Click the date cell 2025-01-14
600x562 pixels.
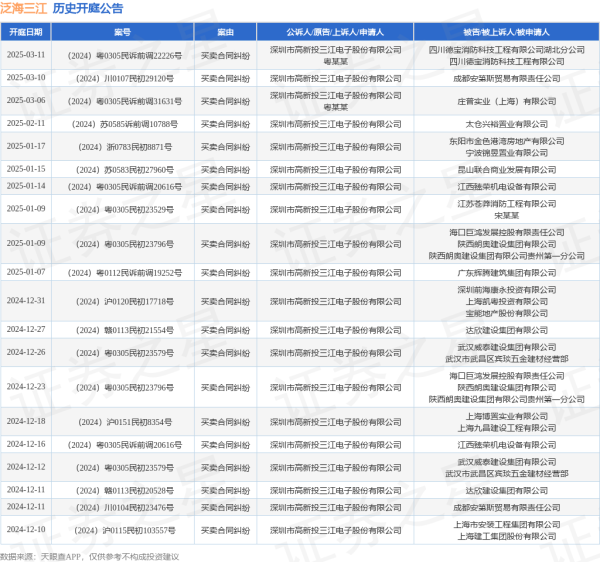[x=26, y=186]
